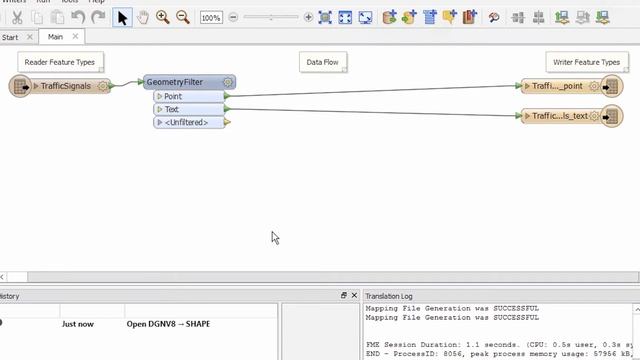Open GeometryFilter parameters gear
The height and width of the screenshot is (360, 640).
pos(228,82)
